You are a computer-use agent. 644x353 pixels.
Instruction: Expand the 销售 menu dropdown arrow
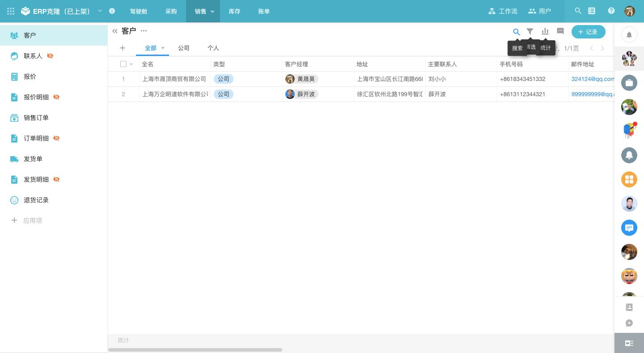212,12
